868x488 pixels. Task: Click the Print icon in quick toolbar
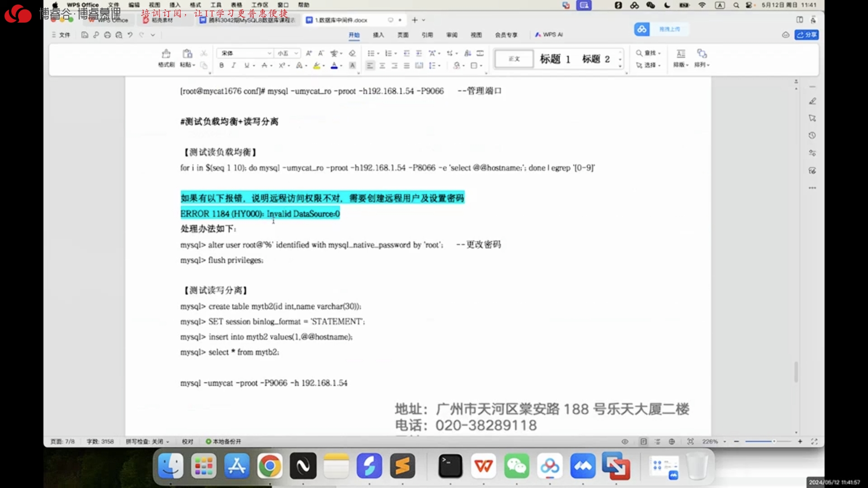click(x=107, y=35)
